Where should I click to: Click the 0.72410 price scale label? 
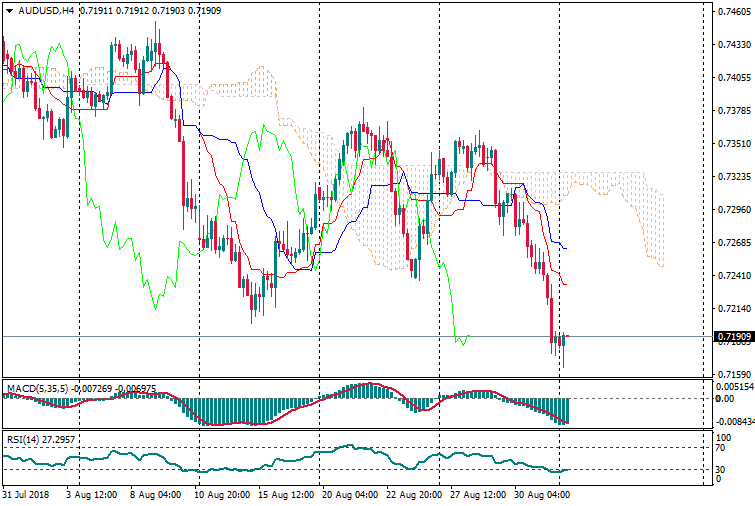pyautogui.click(x=734, y=276)
